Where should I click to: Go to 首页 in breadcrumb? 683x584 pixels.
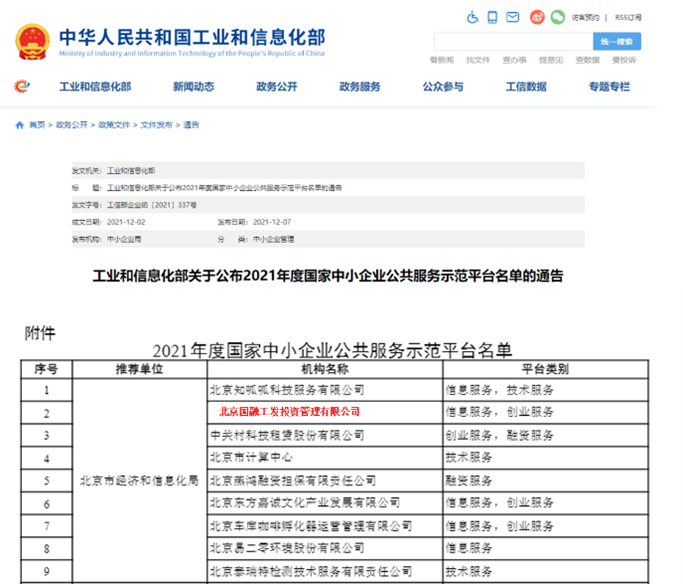(x=37, y=125)
